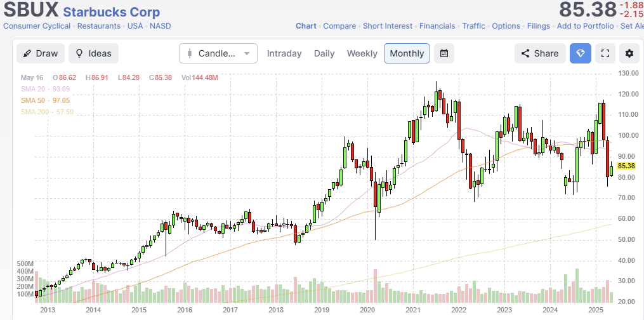644x320 pixels.
Task: Click the Vol 144.48M reading
Action: point(200,77)
